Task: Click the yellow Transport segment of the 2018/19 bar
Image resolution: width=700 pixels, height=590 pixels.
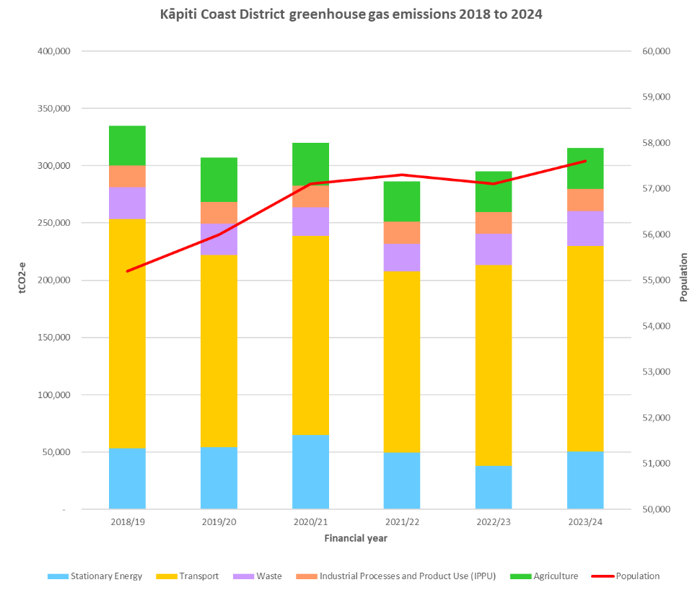Action: pyautogui.click(x=127, y=332)
